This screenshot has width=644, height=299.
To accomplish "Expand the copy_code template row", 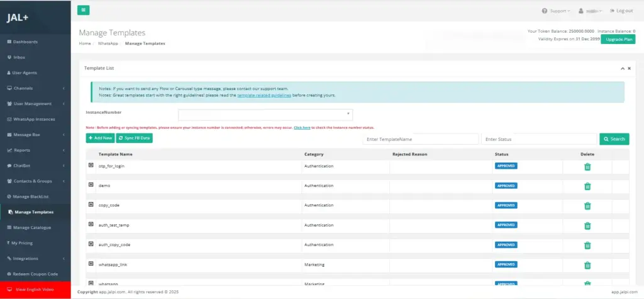I will click(91, 205).
